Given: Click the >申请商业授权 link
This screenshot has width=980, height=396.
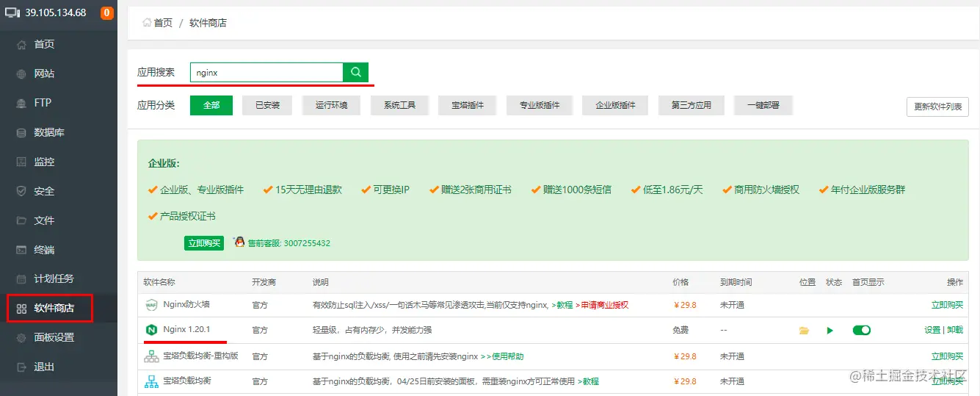Looking at the screenshot, I should pyautogui.click(x=602, y=305).
